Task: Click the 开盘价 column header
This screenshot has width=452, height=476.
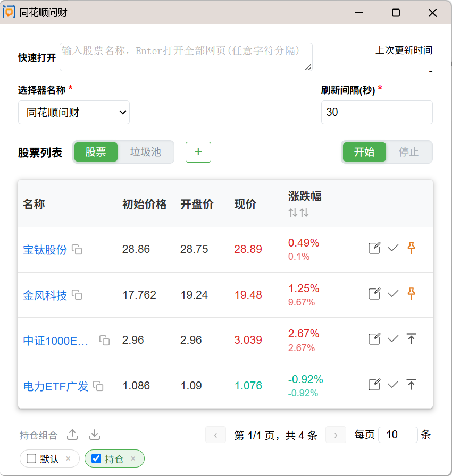Action: tap(197, 204)
